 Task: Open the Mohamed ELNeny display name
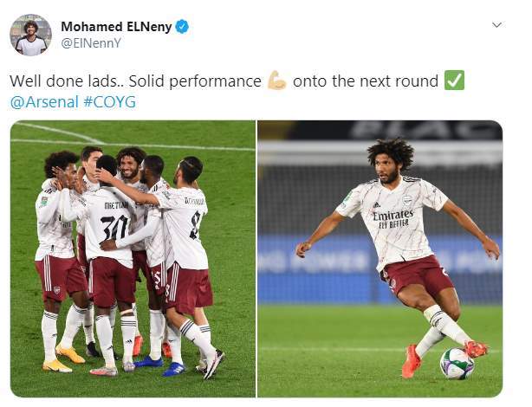pos(116,27)
